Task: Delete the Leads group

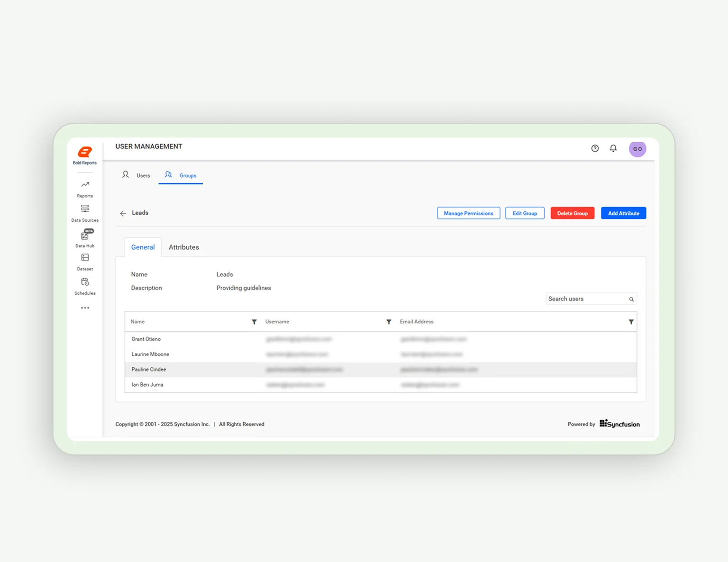Action: tap(572, 213)
